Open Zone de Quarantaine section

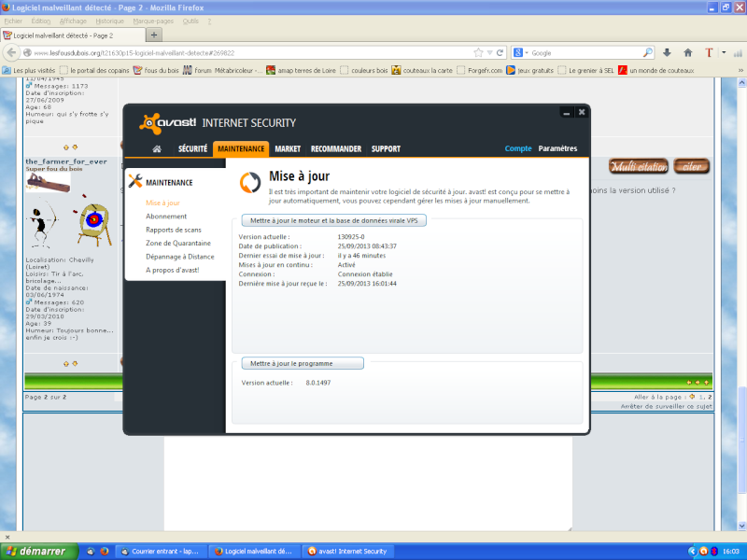178,243
